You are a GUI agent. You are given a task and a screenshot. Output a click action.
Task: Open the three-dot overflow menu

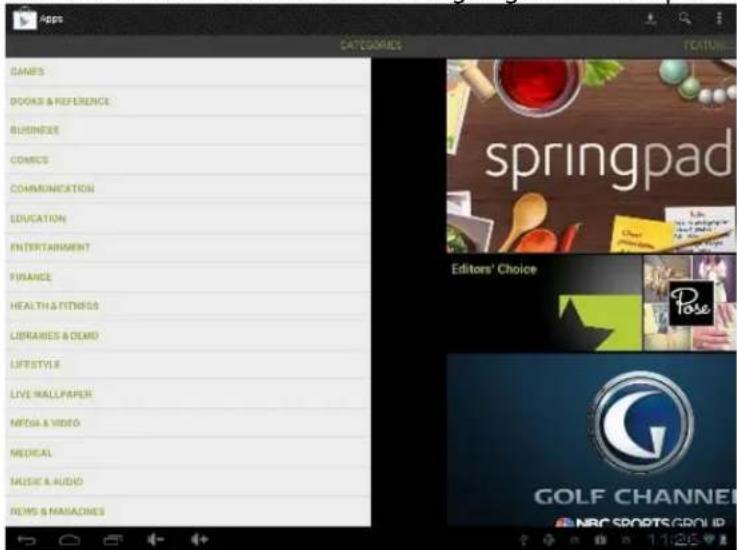coord(719,19)
